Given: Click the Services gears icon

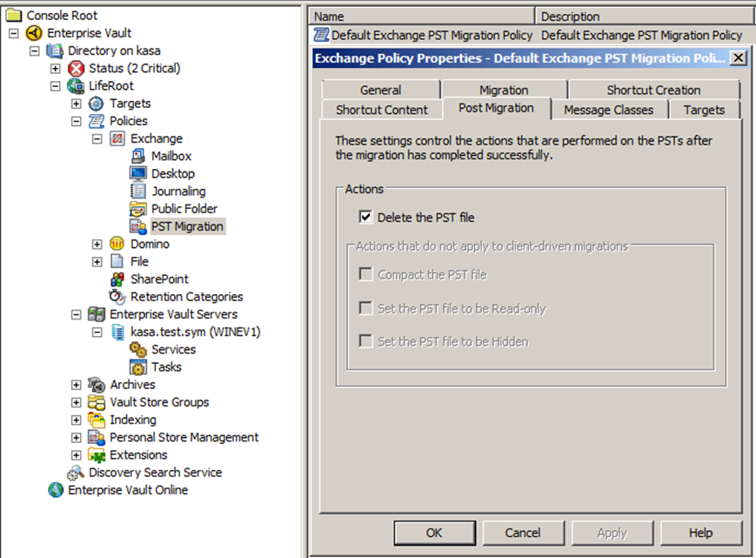Looking at the screenshot, I should click(138, 349).
